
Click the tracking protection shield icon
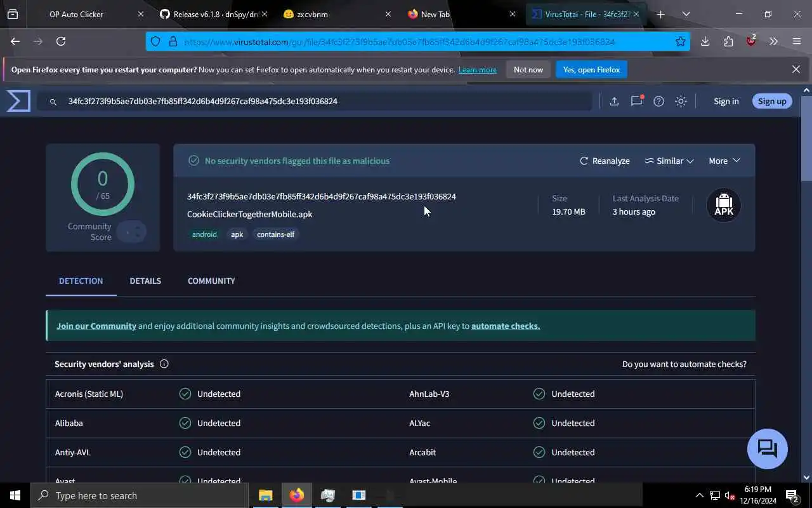pos(155,41)
